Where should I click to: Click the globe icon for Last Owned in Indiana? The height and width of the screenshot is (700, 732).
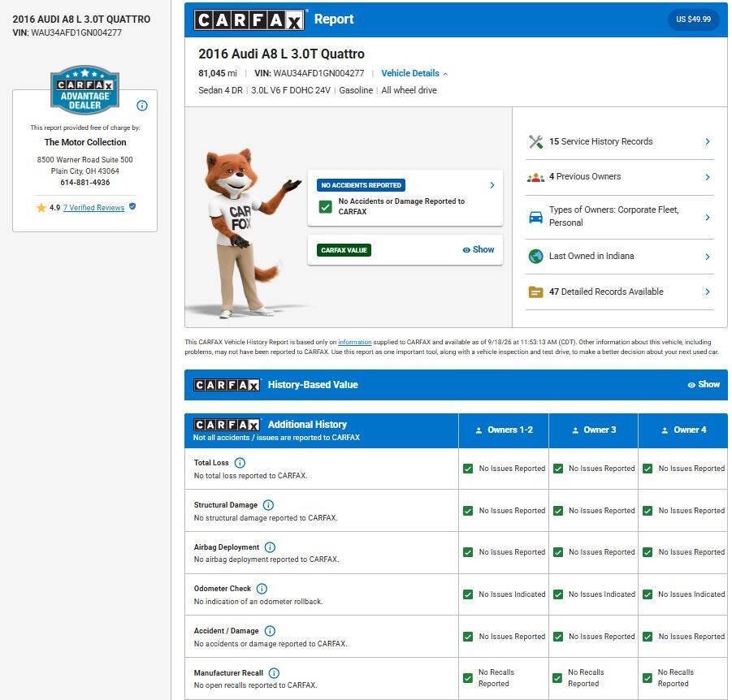[x=535, y=256]
